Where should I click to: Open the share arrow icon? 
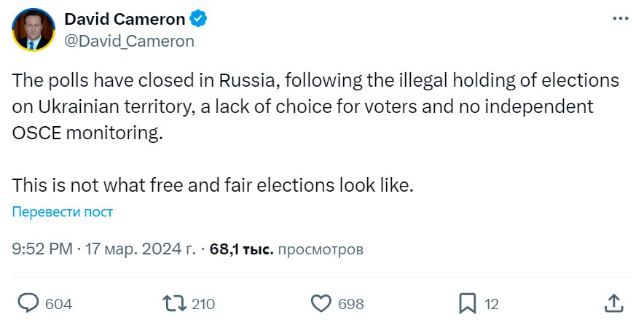coord(613,303)
